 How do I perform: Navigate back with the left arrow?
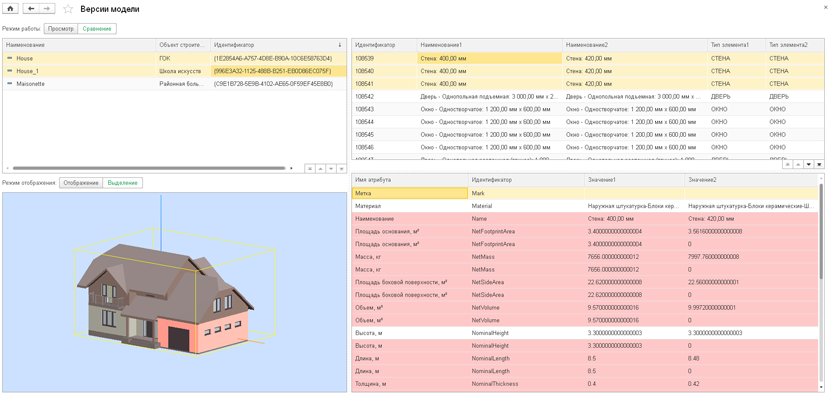pos(31,9)
